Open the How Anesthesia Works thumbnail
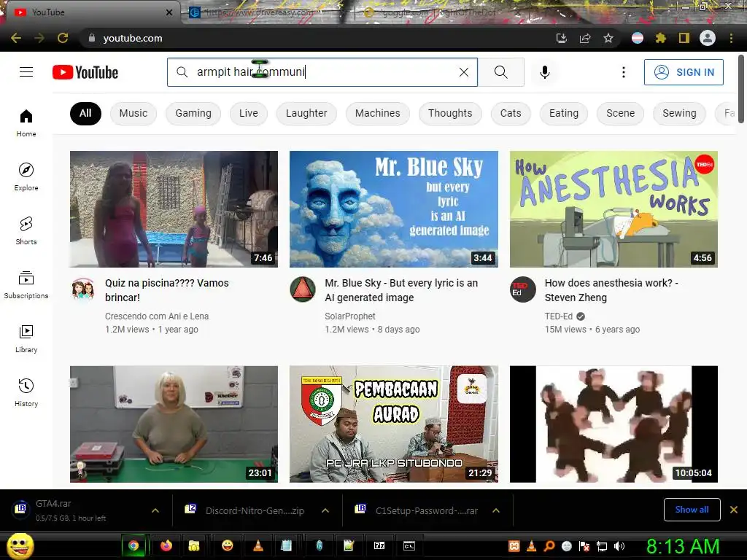 pyautogui.click(x=614, y=209)
